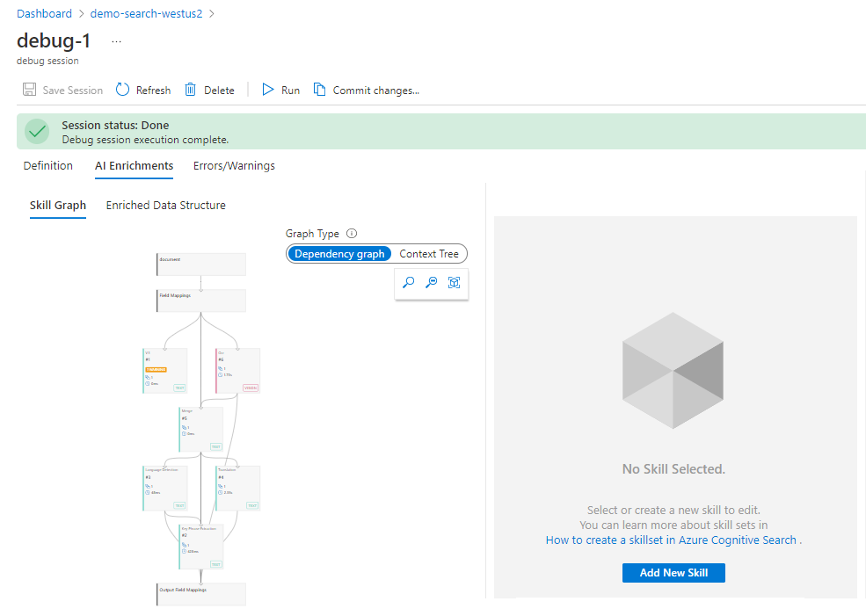Select the Skill Graph sub-tab

click(x=58, y=206)
